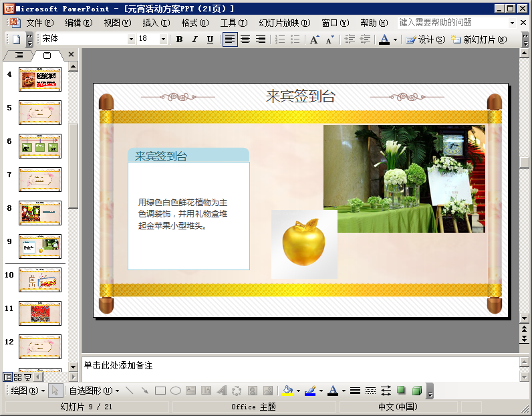Insert a vertical Text Box
Viewport: 532px width, 416px height.
pos(207,391)
